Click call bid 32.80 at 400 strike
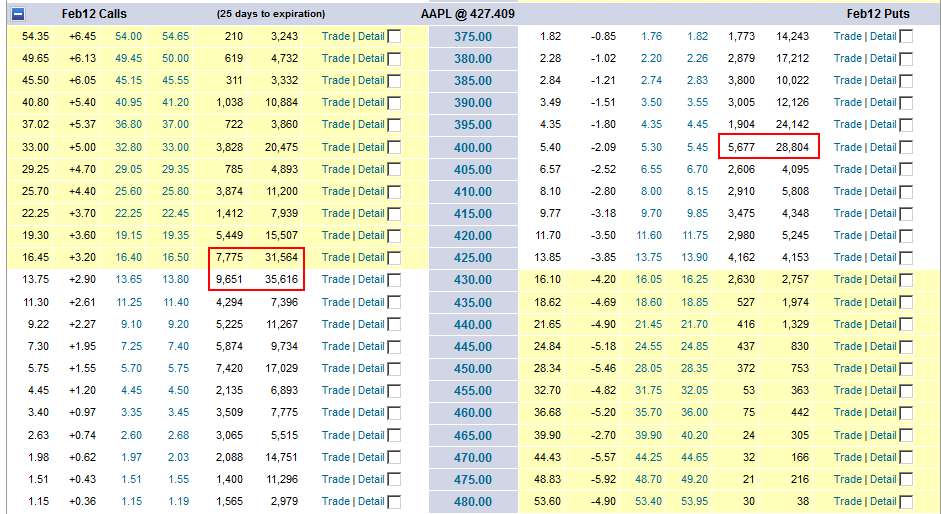The width and height of the screenshot is (941, 514). click(128, 147)
